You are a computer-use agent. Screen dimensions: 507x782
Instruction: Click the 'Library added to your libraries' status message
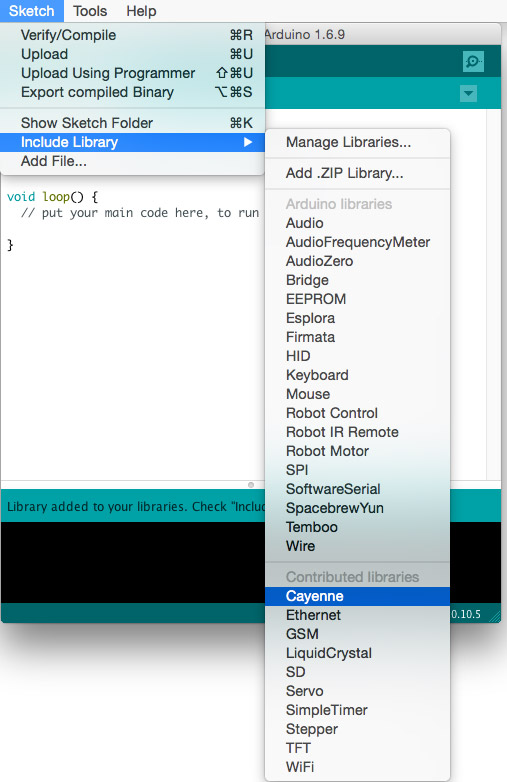[136, 506]
